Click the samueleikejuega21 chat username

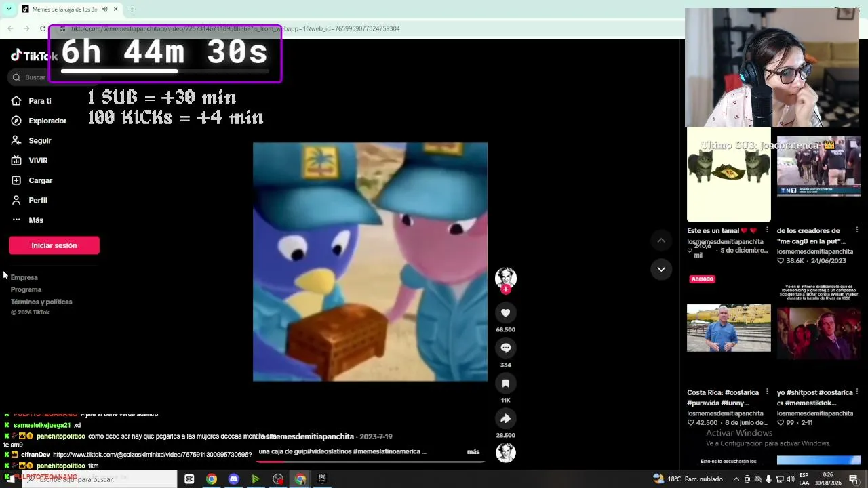[x=42, y=426]
